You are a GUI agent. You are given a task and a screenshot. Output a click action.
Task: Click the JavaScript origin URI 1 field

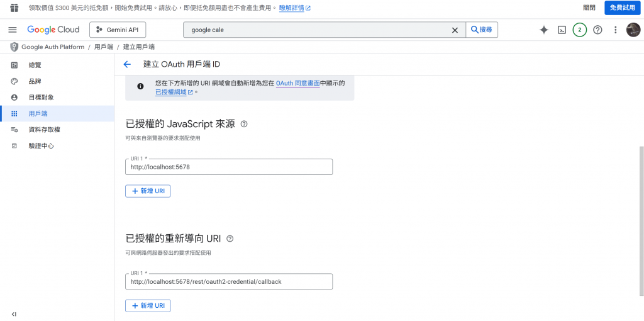click(229, 167)
